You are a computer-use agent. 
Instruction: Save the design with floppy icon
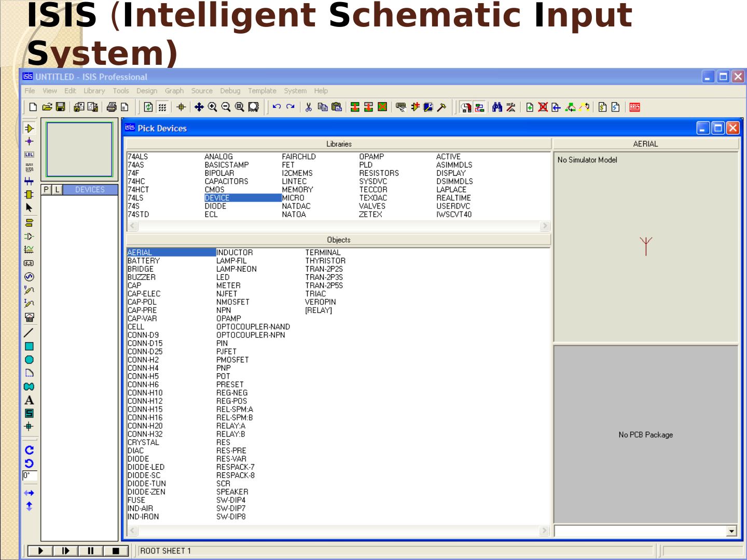pos(61,107)
